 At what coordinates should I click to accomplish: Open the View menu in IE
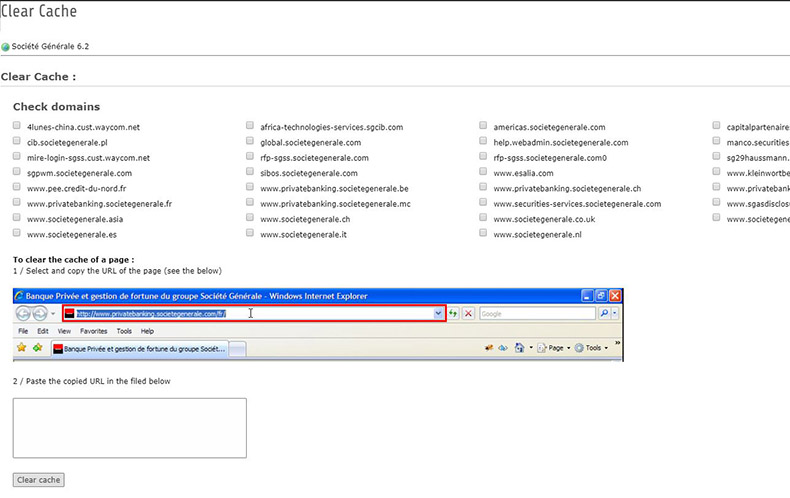coord(64,331)
